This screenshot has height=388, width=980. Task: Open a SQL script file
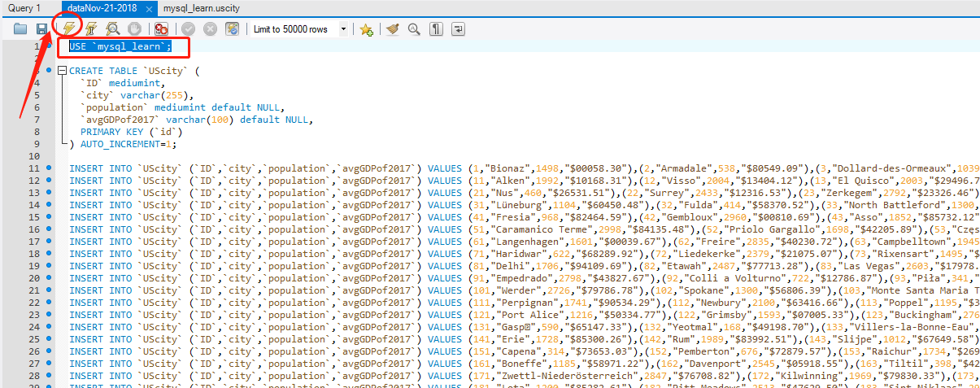[x=20, y=29]
